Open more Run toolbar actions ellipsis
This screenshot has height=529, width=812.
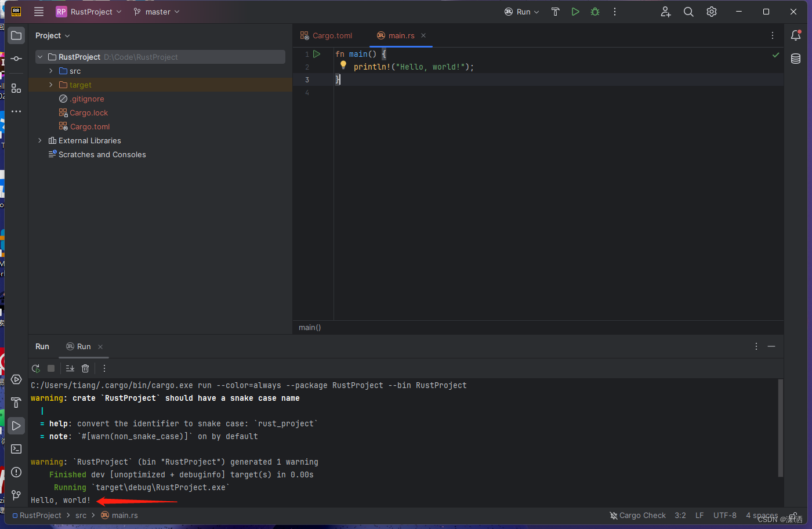pos(104,368)
